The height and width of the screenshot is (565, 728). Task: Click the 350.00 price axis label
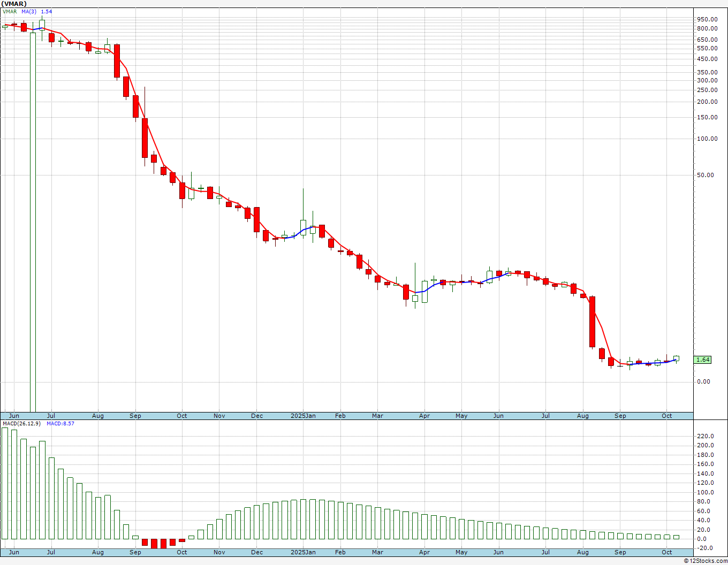tap(707, 72)
